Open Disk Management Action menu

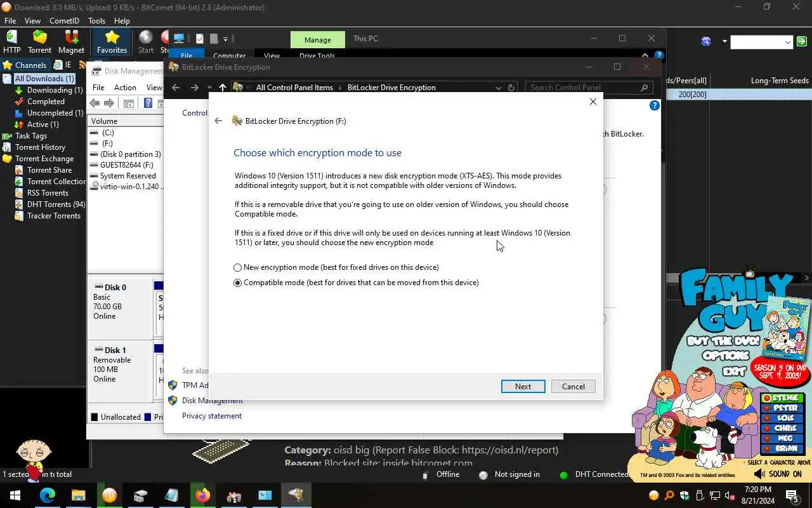coord(125,88)
